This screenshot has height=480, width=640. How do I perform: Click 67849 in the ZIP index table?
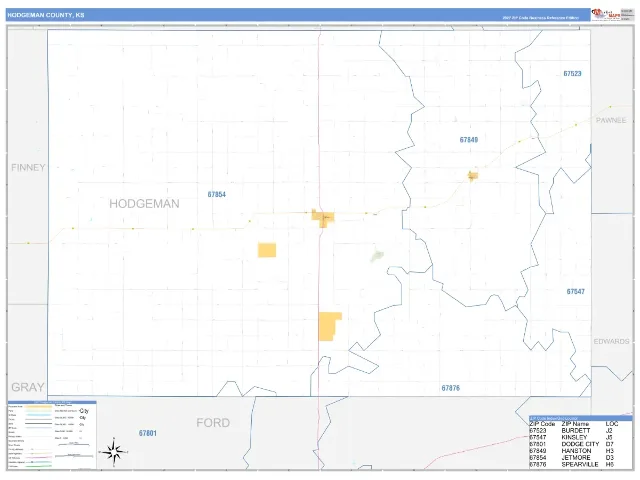tap(538, 451)
